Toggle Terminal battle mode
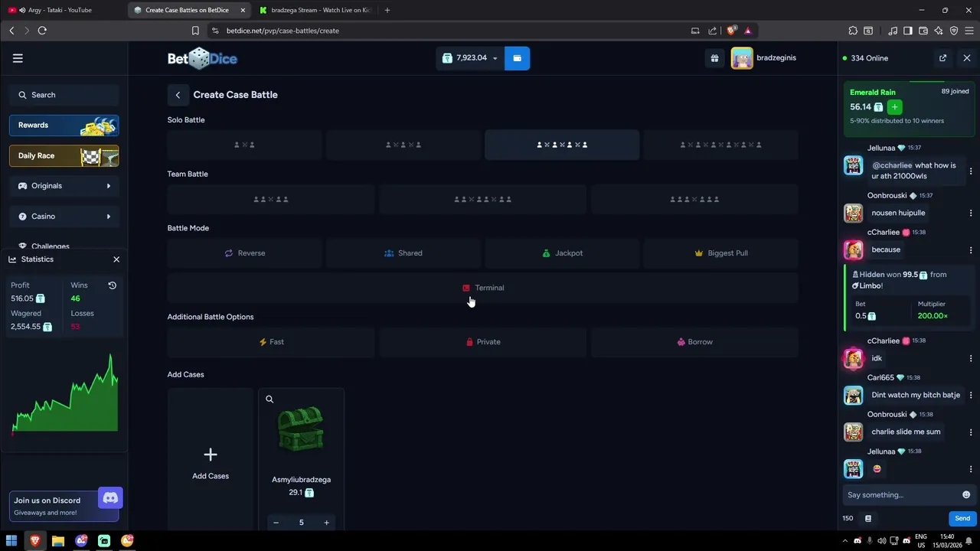Screen dimensions: 980x551 (x=482, y=288)
